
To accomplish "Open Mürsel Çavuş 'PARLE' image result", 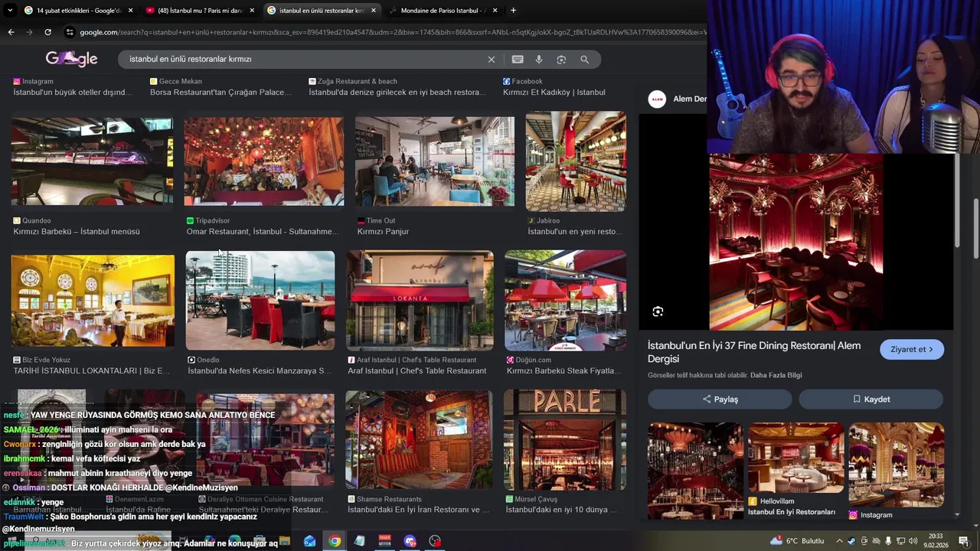I will [x=565, y=440].
